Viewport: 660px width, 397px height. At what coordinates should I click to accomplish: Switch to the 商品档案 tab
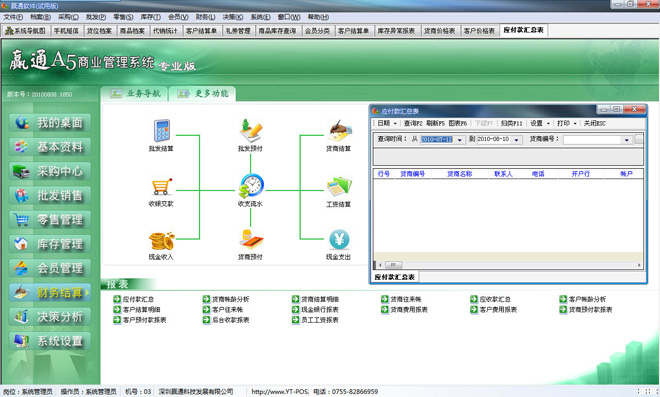pyautogui.click(x=132, y=31)
